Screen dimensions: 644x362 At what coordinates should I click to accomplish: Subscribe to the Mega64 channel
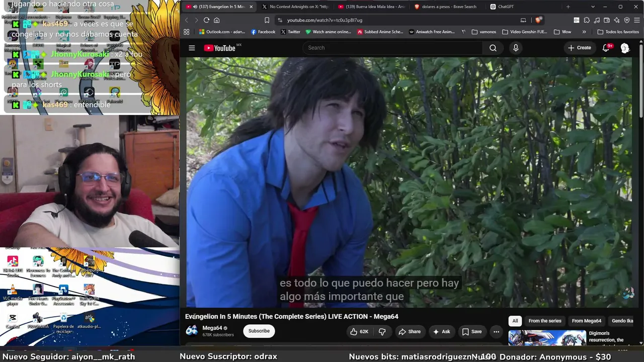259,331
